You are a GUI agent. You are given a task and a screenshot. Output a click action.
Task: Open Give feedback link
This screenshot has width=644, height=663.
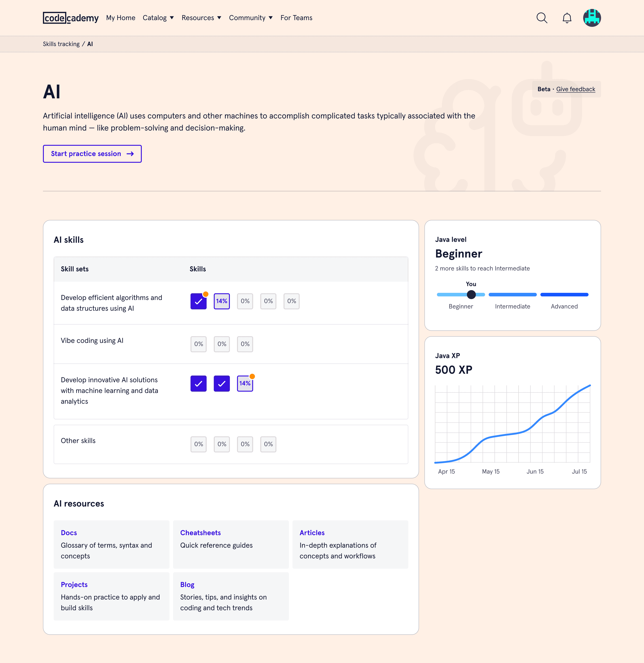576,89
